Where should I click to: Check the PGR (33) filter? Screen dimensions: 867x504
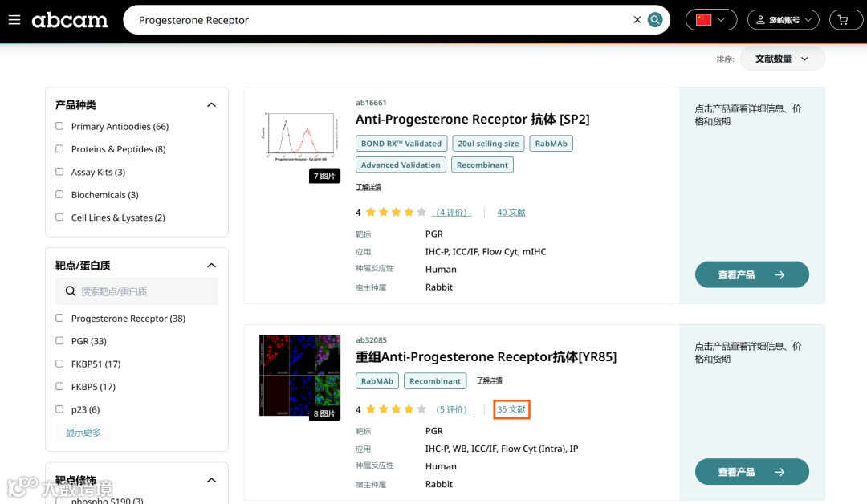point(59,341)
